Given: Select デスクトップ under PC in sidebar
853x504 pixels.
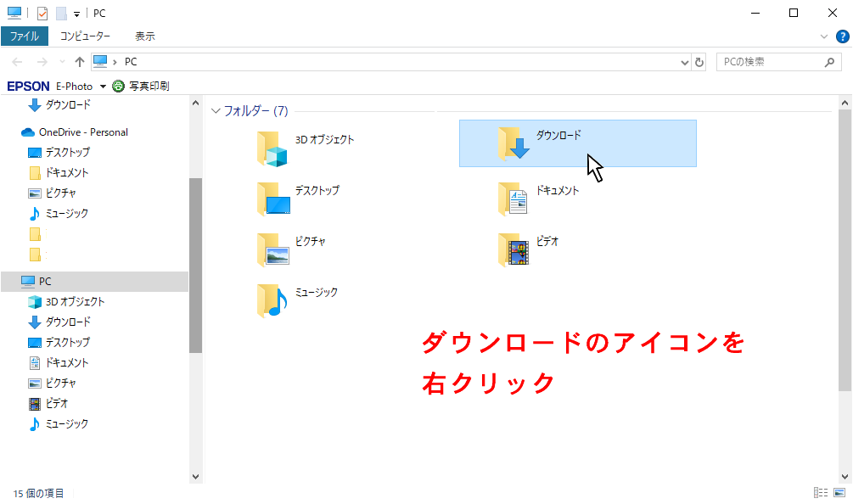Looking at the screenshot, I should coord(59,343).
